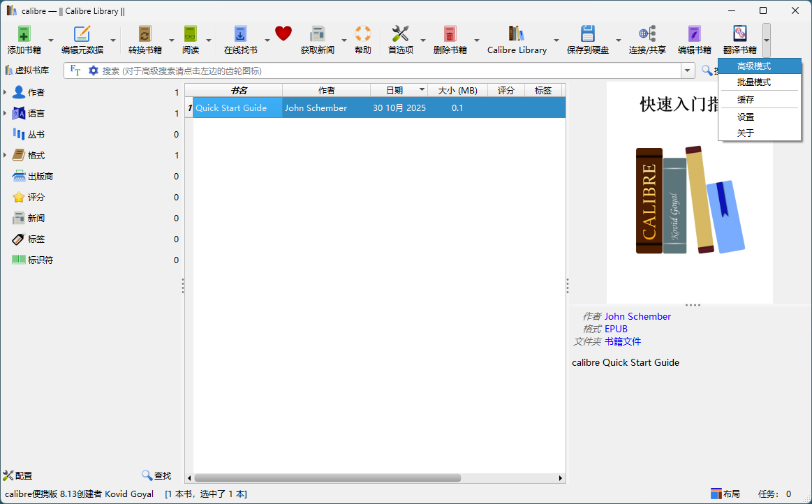This screenshot has width=812, height=504.
Task: Click the red heart donate icon
Action: [x=283, y=34]
